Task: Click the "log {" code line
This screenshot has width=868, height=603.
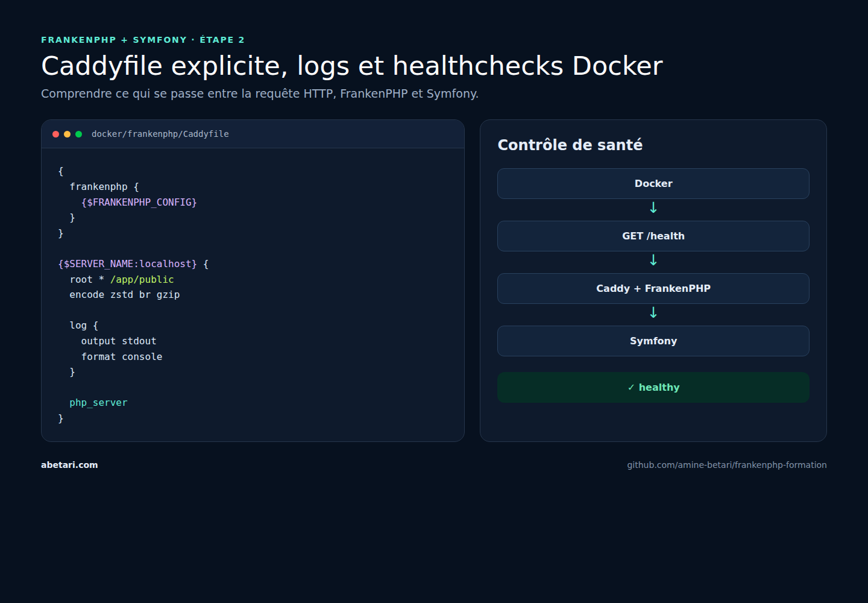Action: click(84, 326)
